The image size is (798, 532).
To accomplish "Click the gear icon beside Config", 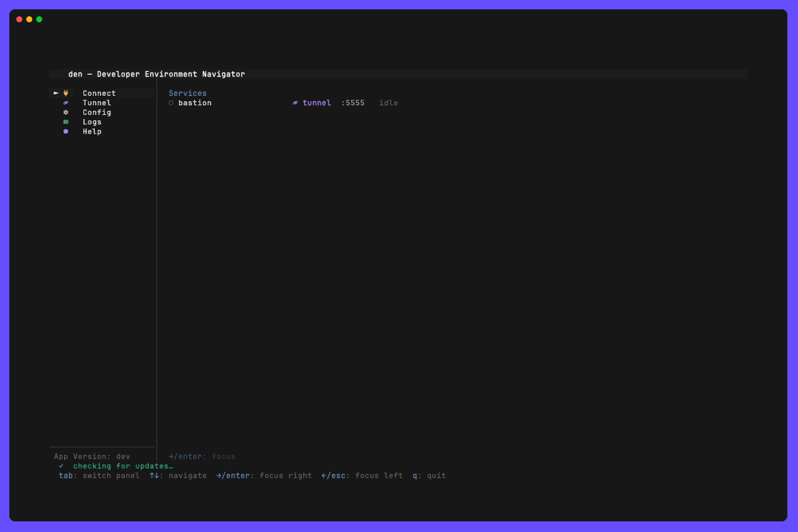I will pyautogui.click(x=66, y=112).
